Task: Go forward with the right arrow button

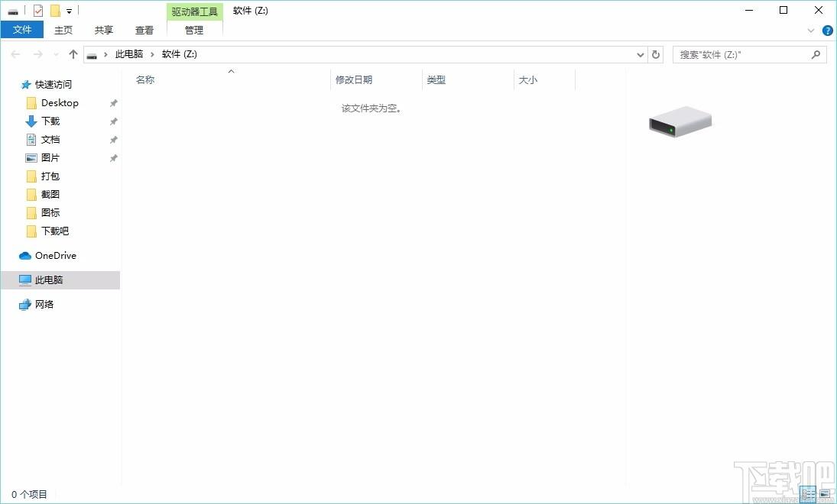Action: coord(38,54)
